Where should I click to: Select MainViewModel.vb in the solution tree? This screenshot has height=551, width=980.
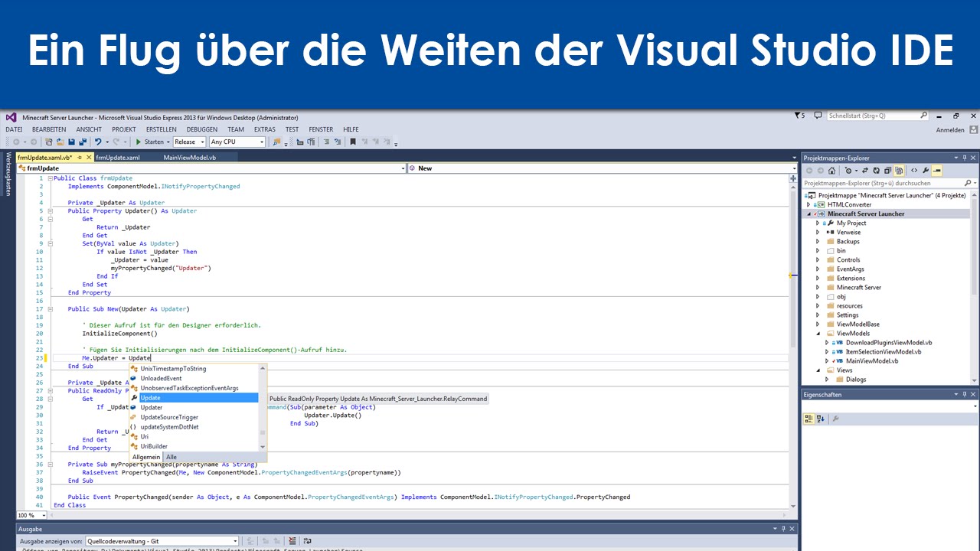click(x=872, y=360)
